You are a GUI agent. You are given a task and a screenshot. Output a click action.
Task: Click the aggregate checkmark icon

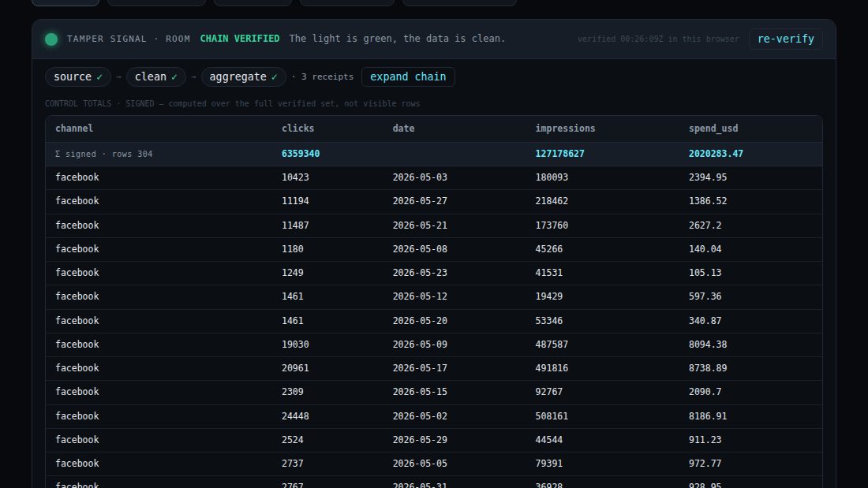tap(274, 77)
